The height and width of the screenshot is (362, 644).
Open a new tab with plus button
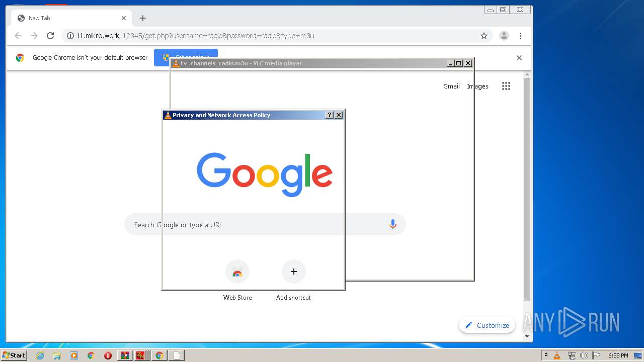(x=143, y=18)
